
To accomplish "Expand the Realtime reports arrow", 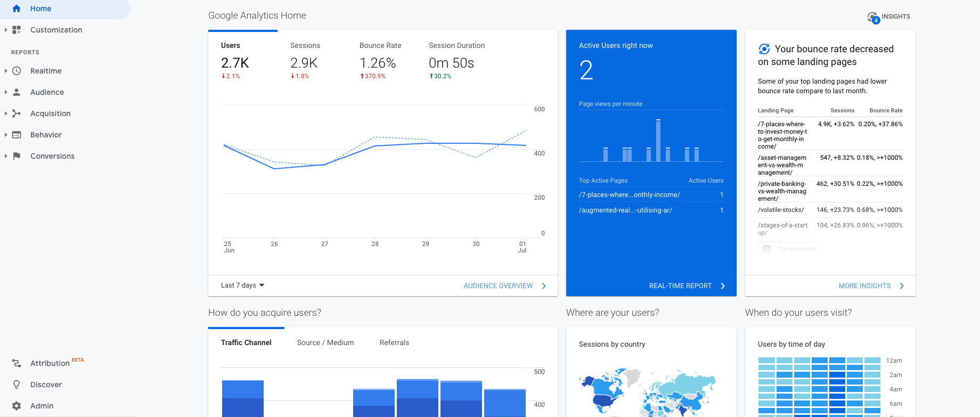I will click(x=5, y=71).
